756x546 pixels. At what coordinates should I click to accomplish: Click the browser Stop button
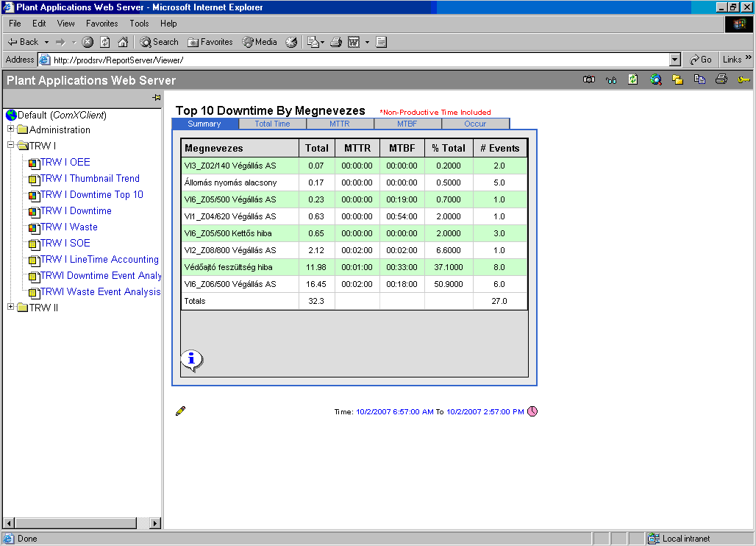click(88, 43)
